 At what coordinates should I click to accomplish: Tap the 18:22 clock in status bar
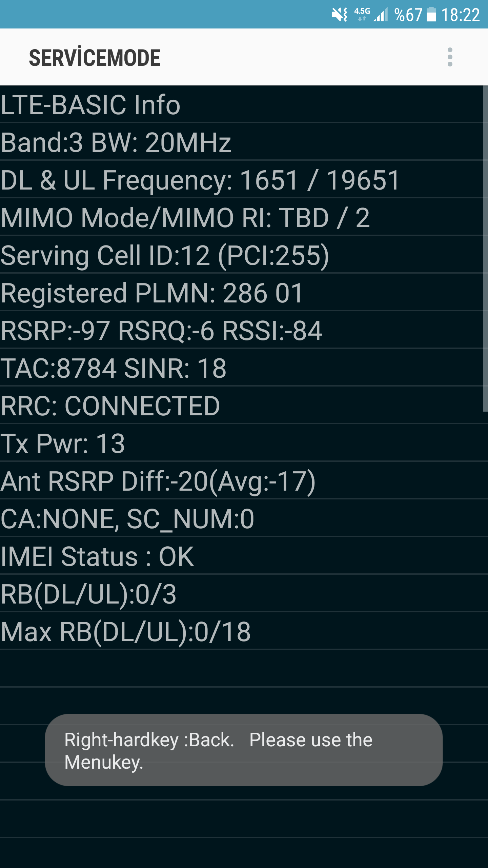(460, 15)
